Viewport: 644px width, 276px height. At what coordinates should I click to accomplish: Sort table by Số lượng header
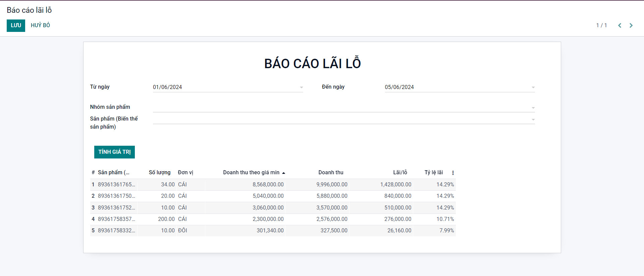(x=159, y=173)
